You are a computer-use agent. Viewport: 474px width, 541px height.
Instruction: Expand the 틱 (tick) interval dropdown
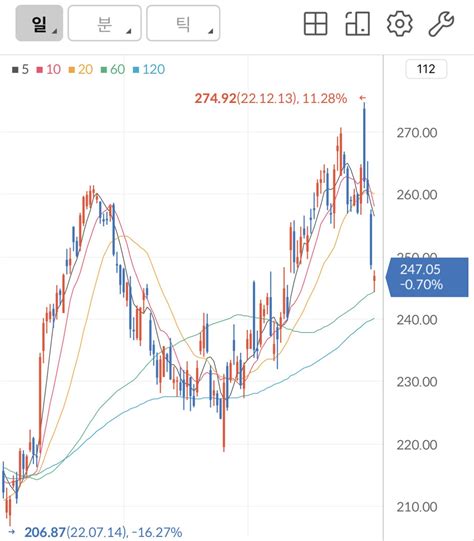pyautogui.click(x=183, y=23)
